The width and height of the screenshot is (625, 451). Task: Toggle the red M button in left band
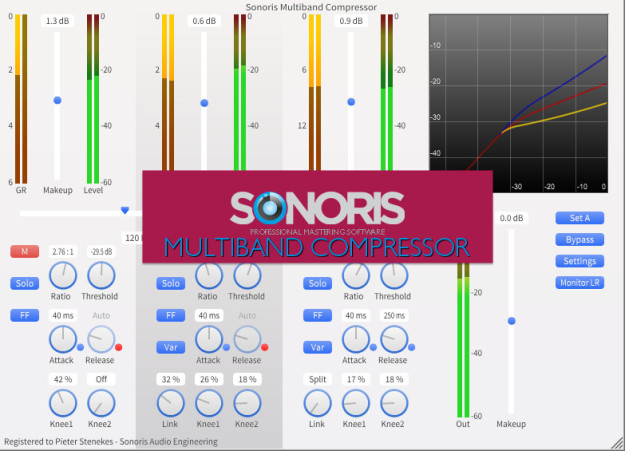[x=24, y=252]
